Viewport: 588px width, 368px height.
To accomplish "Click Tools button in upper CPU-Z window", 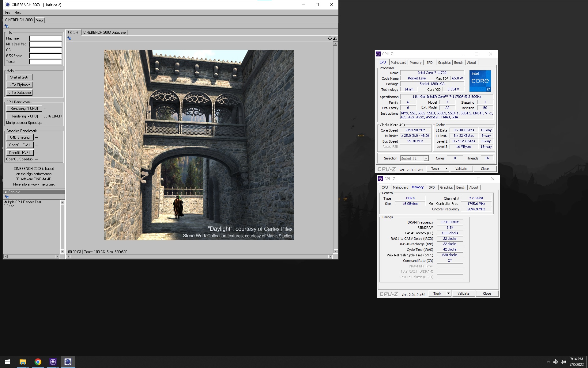I will point(435,169).
